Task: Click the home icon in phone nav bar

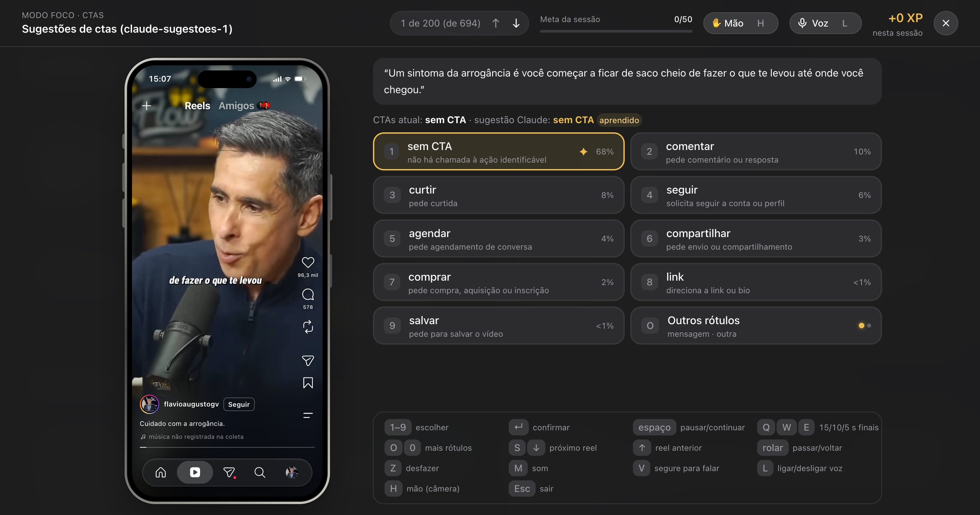Action: (161, 472)
